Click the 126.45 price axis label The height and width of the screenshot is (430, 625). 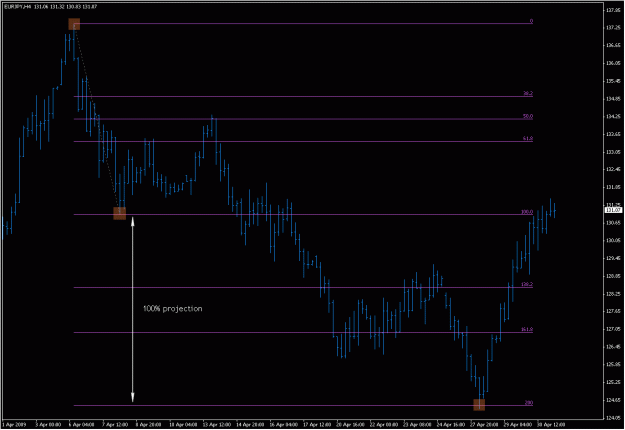click(x=613, y=347)
